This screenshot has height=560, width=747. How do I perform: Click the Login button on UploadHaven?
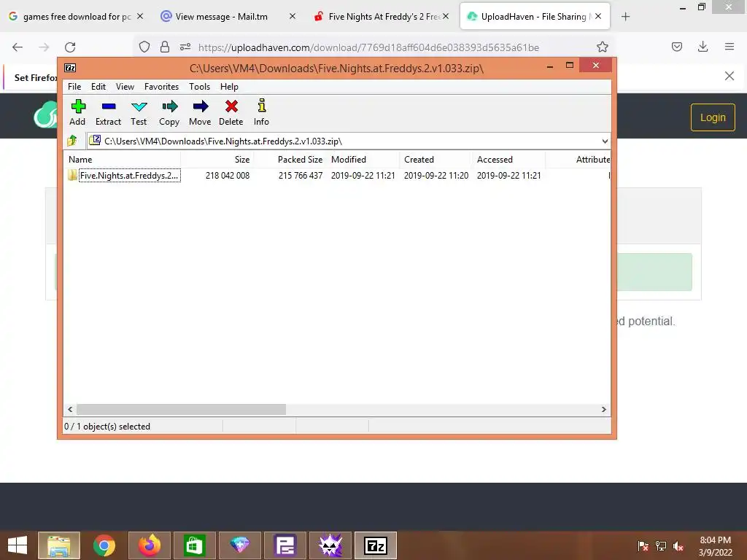click(x=713, y=117)
